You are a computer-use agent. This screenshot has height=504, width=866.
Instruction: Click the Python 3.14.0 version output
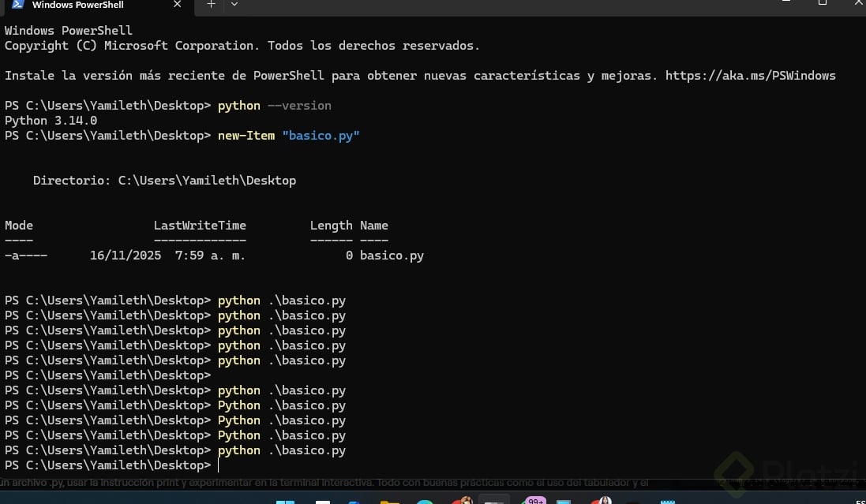pyautogui.click(x=51, y=121)
